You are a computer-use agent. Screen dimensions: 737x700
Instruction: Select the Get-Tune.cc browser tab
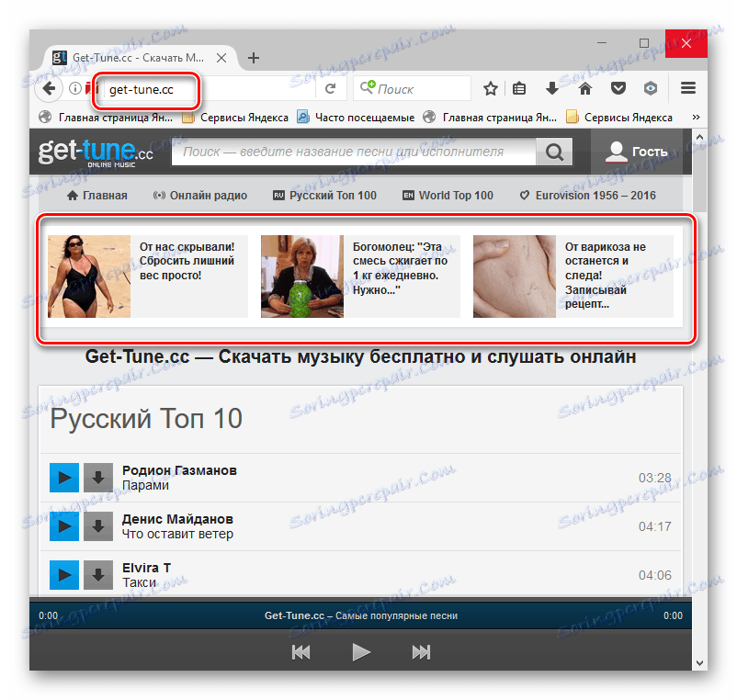click(x=139, y=58)
